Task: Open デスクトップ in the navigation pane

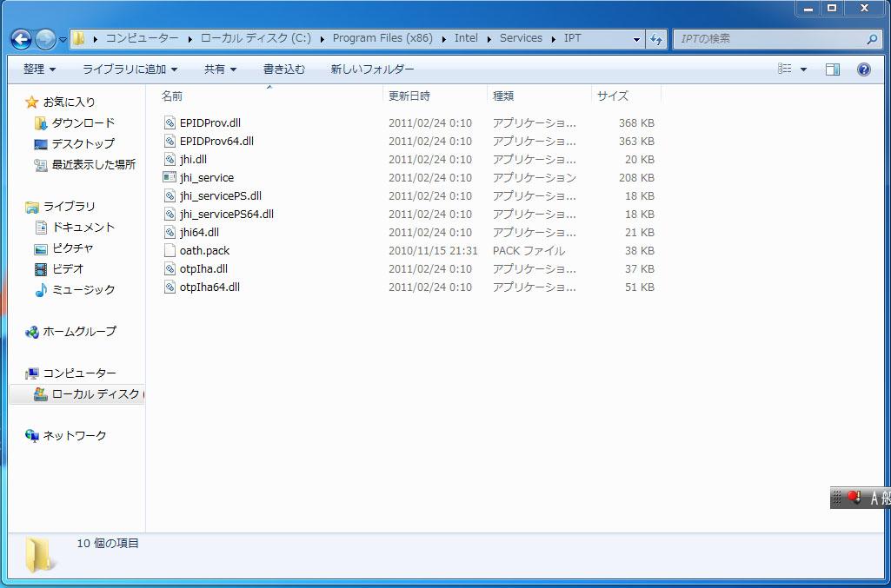Action: point(83,143)
